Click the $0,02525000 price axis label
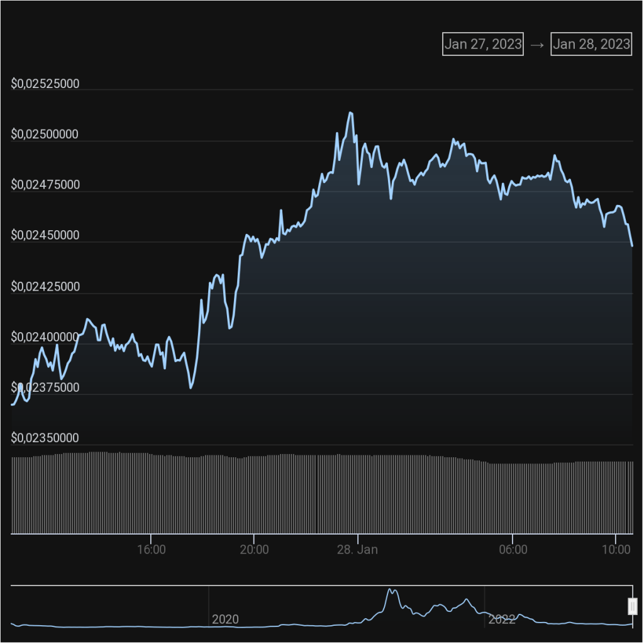Viewport: 644px width, 644px height. [45, 84]
